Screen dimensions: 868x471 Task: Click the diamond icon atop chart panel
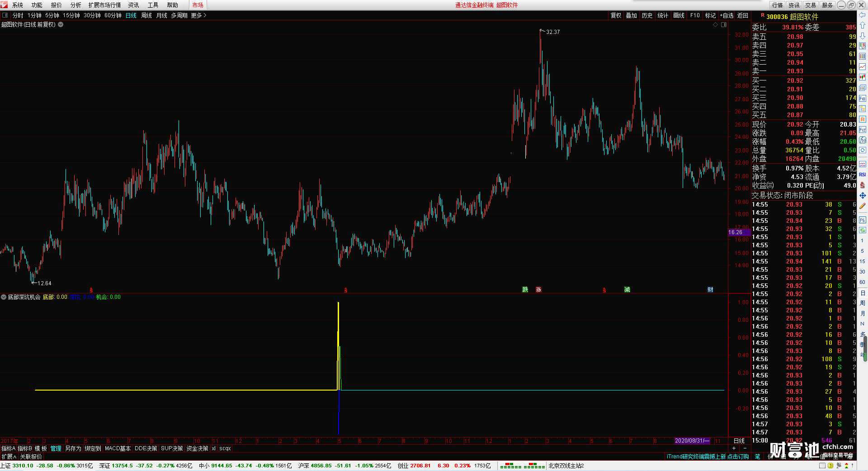[716, 24]
